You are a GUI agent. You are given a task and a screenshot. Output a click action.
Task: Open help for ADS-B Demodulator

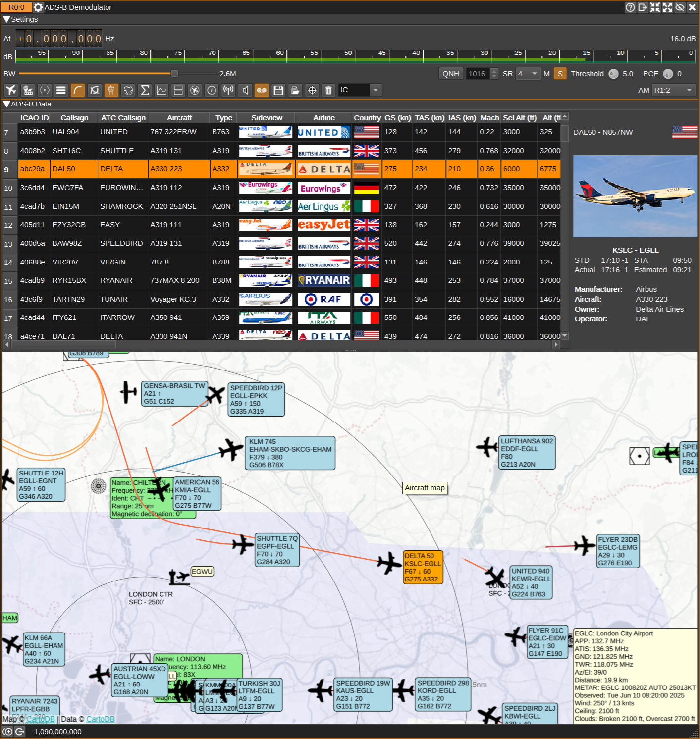[630, 7]
